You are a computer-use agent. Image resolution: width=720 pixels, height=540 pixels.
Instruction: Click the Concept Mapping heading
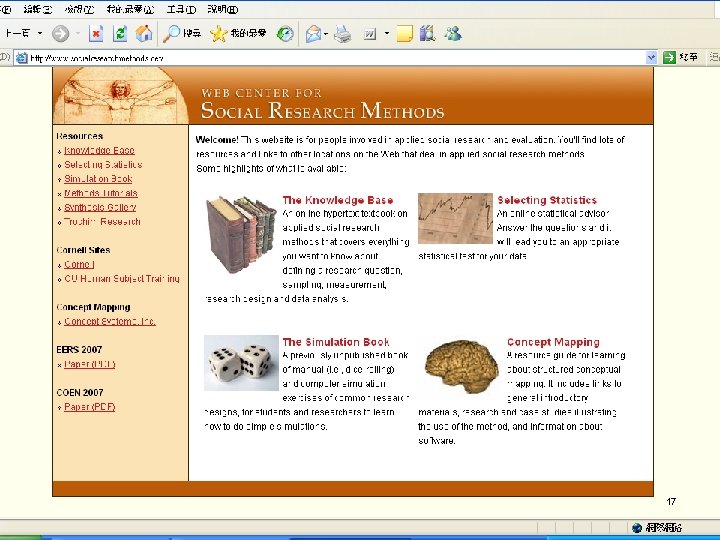553,342
